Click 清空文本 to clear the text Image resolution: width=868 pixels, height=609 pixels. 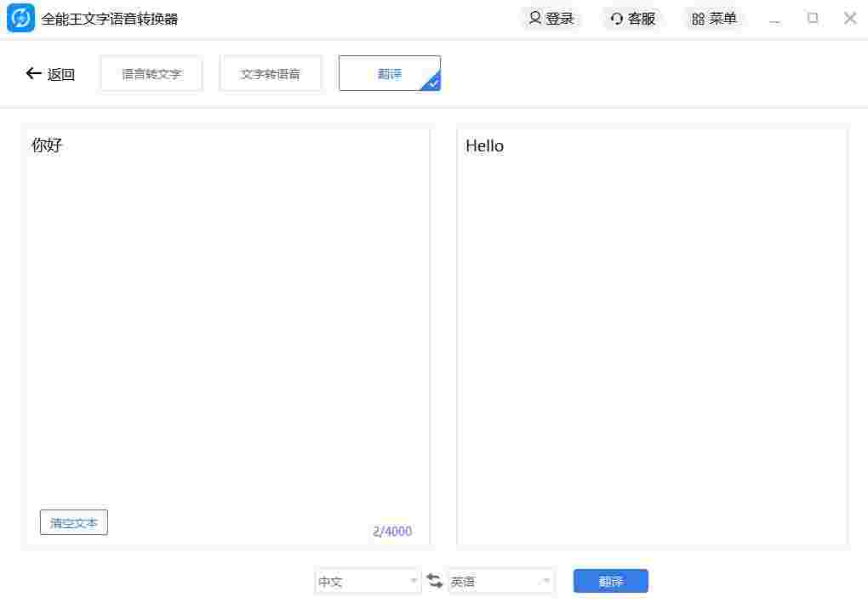tap(73, 522)
